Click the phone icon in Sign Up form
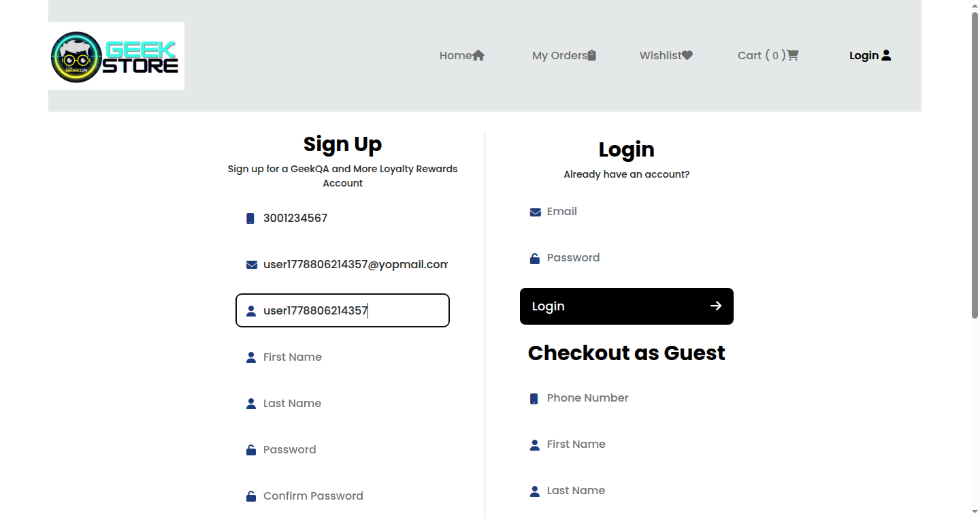The width and height of the screenshot is (980, 518). 250,218
